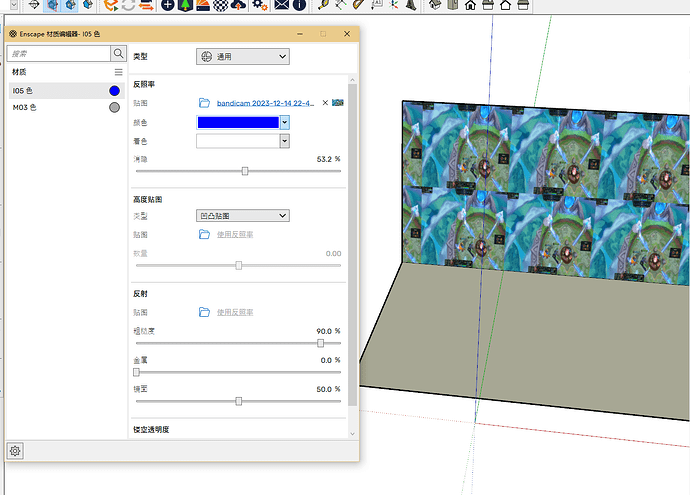Select the Text label tool
This screenshot has width=690, height=495.
pyautogui.click(x=376, y=5)
